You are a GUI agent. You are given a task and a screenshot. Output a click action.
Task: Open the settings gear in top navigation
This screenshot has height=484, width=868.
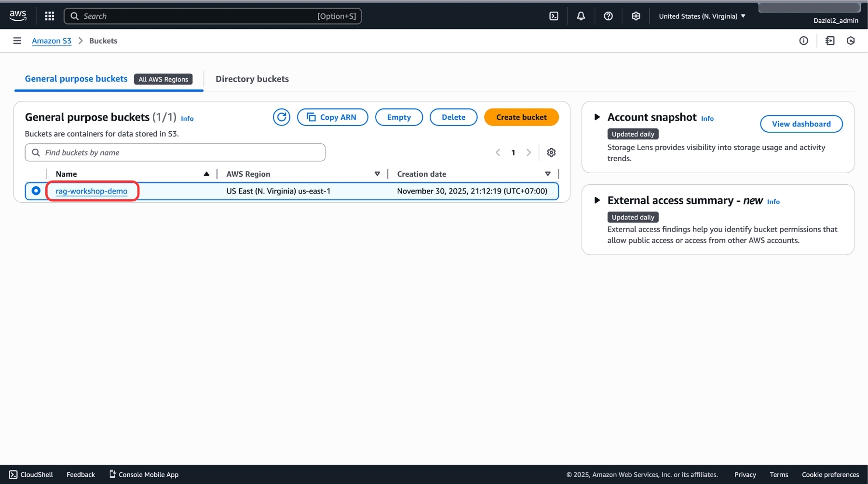coord(636,16)
